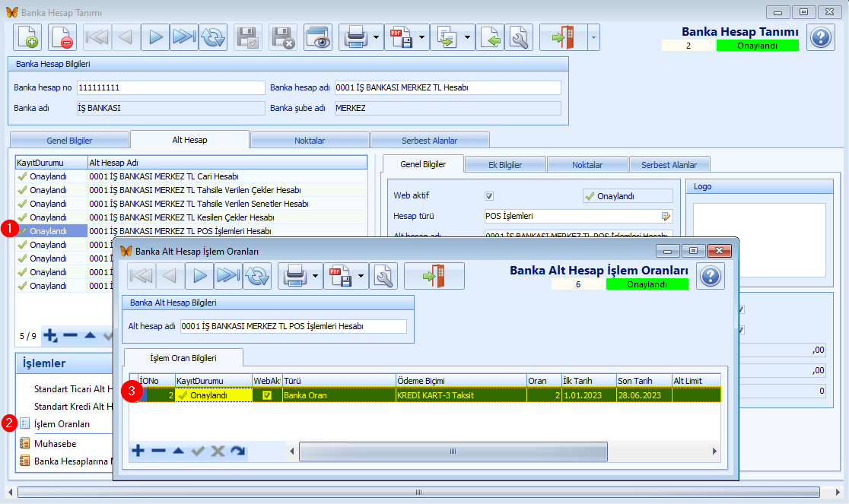Go to next record in the dialog toolbar
This screenshot has width=849, height=504.
coord(200,276)
